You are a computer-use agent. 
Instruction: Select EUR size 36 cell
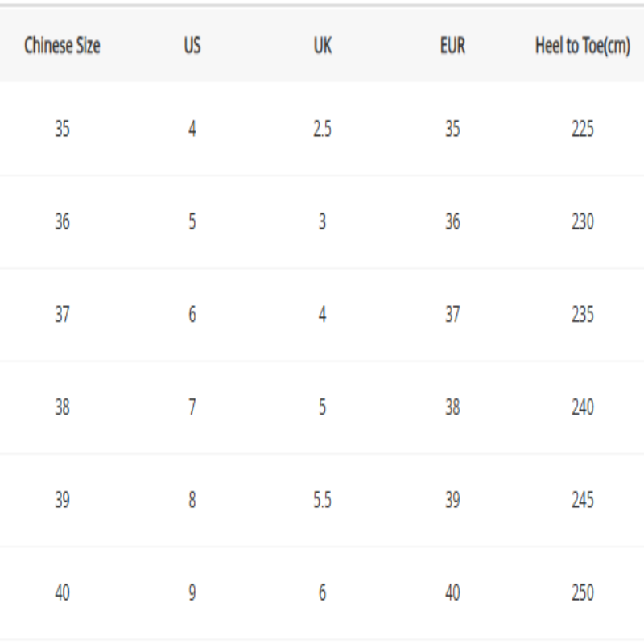pos(452,221)
